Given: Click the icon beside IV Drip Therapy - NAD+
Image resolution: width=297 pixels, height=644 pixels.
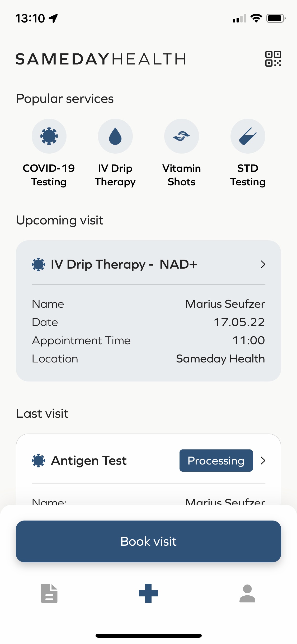Looking at the screenshot, I should click(x=38, y=264).
